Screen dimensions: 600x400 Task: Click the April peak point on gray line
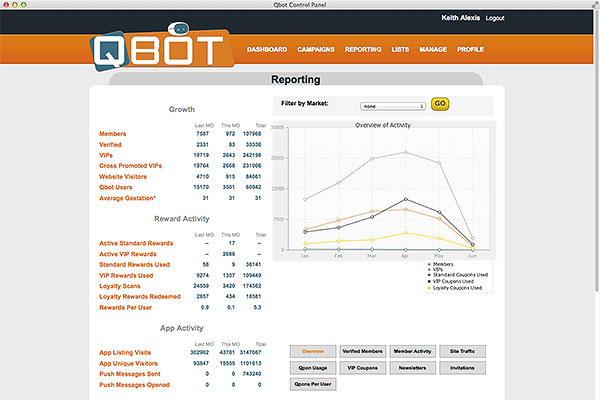tap(406, 152)
